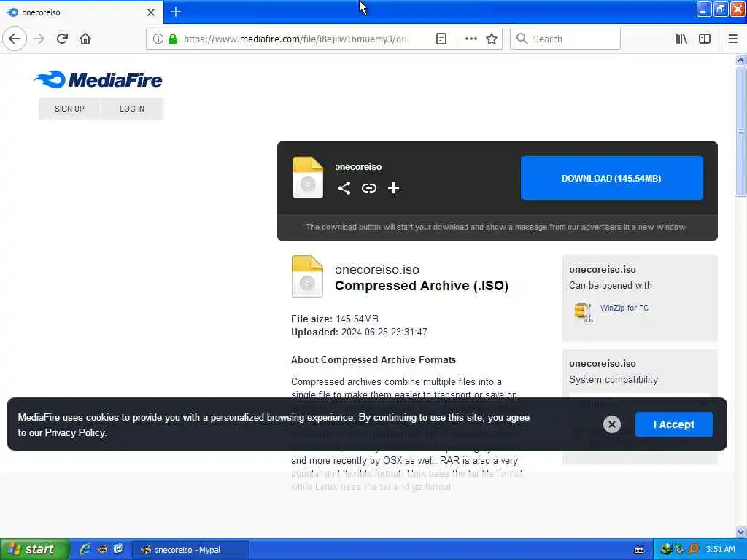Click the page vertical scrollbar thumb
747x560 pixels.
[740, 131]
